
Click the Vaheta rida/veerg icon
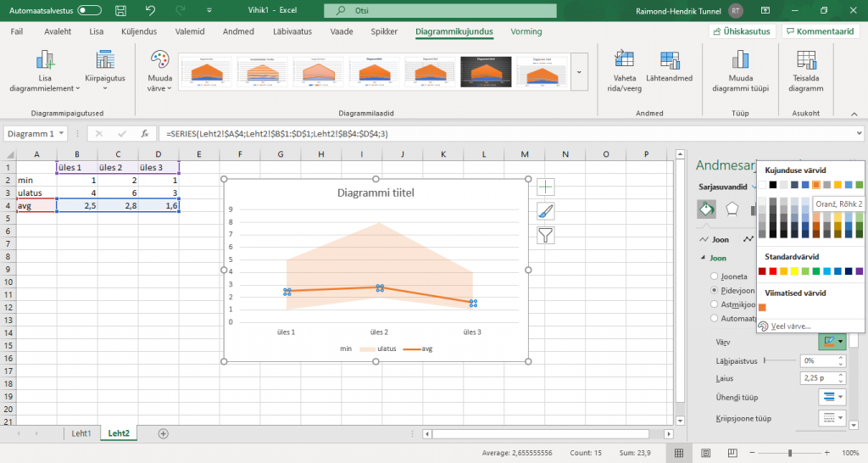[626, 60]
